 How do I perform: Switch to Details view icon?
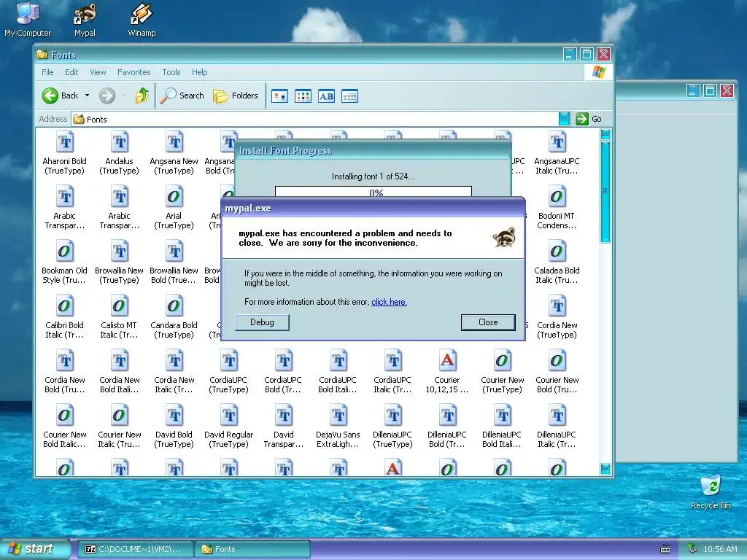click(349, 96)
